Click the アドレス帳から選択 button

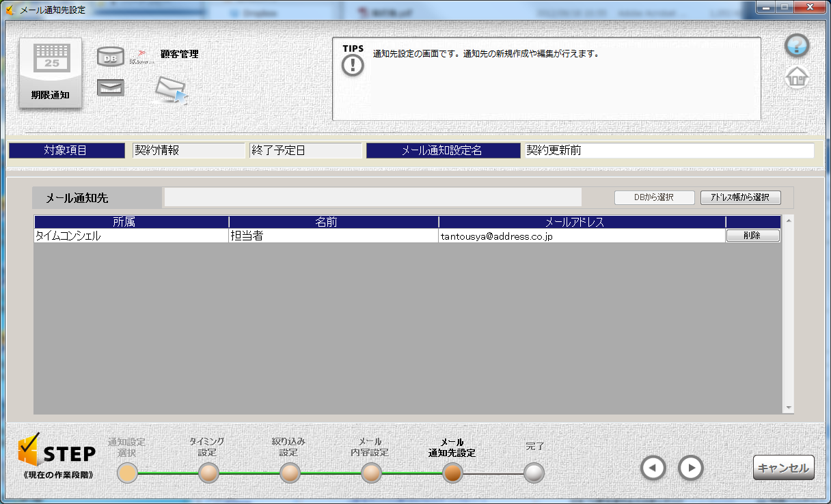pos(740,197)
